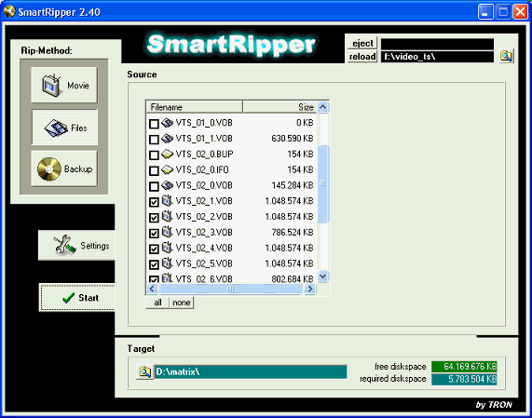This screenshot has width=532, height=418.
Task: Browse for target folder icon
Action: (144, 371)
